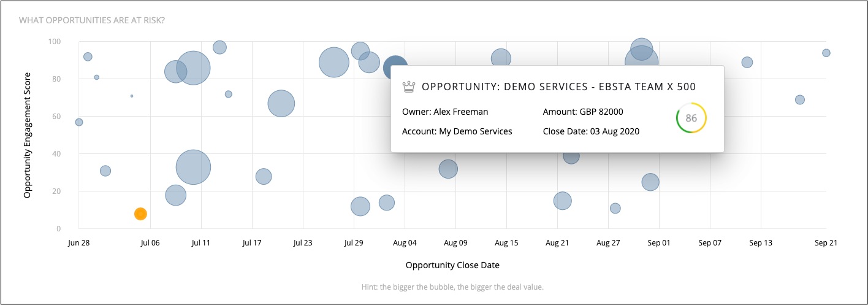Image resolution: width=868 pixels, height=305 pixels.
Task: Click the Opportunity Close Date axis title
Action: 452,266
